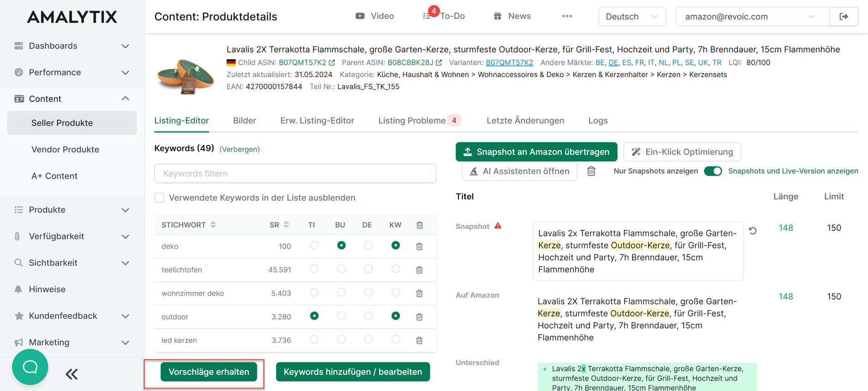The height and width of the screenshot is (391, 868).
Task: Click Ein-Klick Optimierung button
Action: pos(682,152)
